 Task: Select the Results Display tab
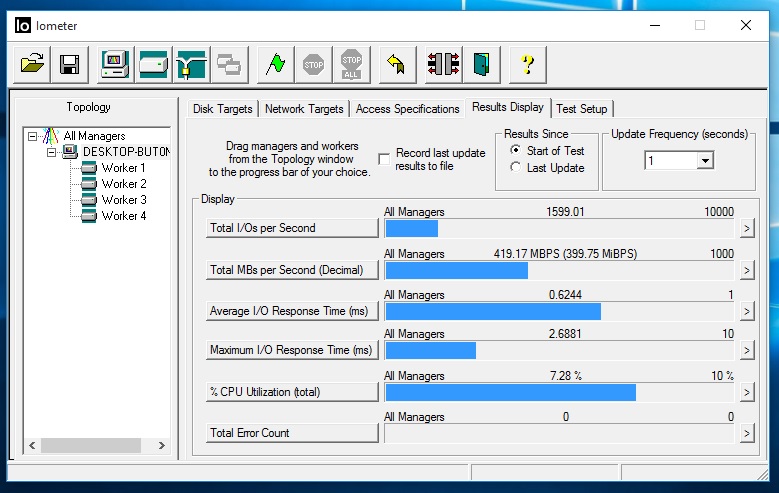pyautogui.click(x=508, y=107)
